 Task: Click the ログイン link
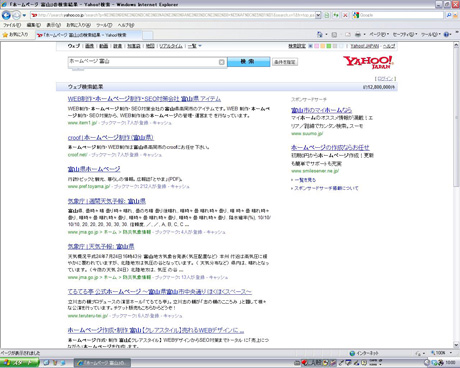pyautogui.click(x=386, y=79)
